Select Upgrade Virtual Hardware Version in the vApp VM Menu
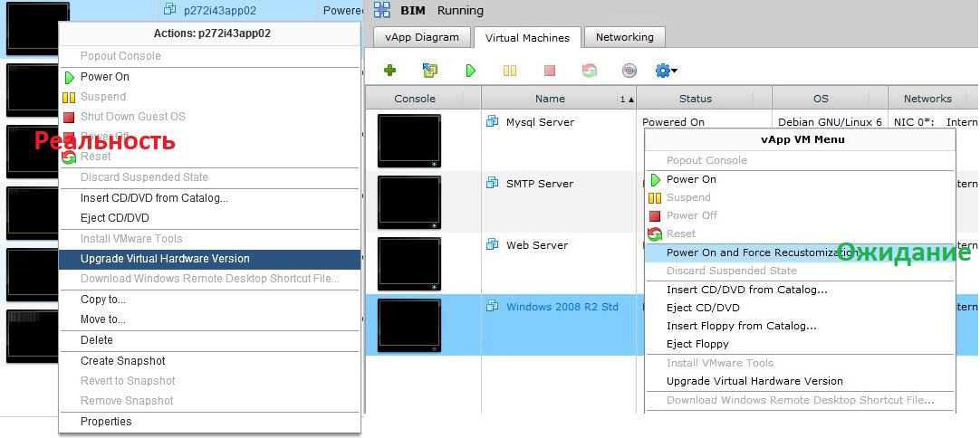 click(x=801, y=381)
